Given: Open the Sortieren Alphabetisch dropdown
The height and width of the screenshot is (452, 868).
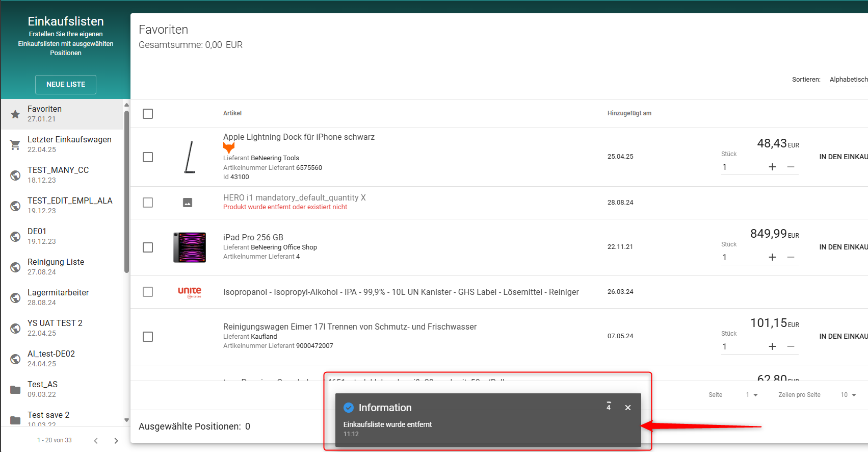Looking at the screenshot, I should 848,80.
